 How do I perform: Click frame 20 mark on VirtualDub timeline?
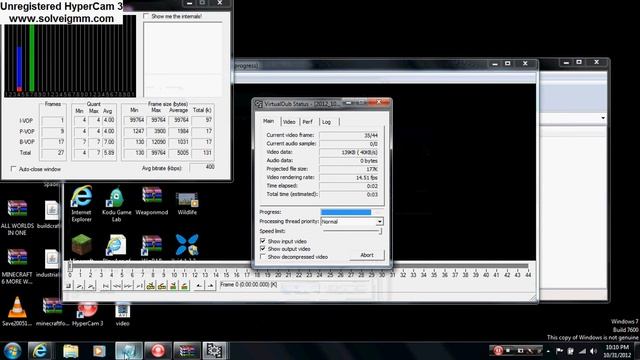click(x=278, y=275)
